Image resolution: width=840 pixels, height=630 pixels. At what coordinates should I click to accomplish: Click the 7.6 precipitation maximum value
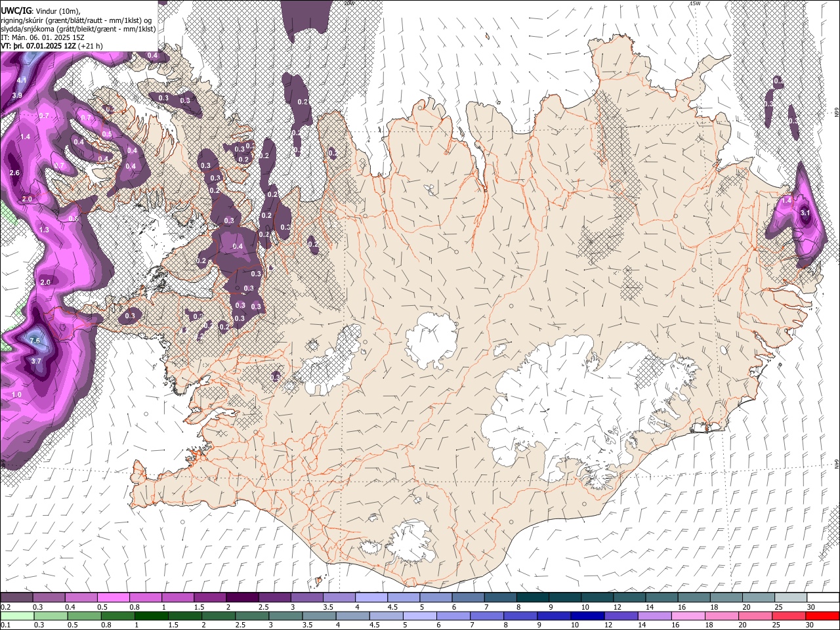click(35, 341)
